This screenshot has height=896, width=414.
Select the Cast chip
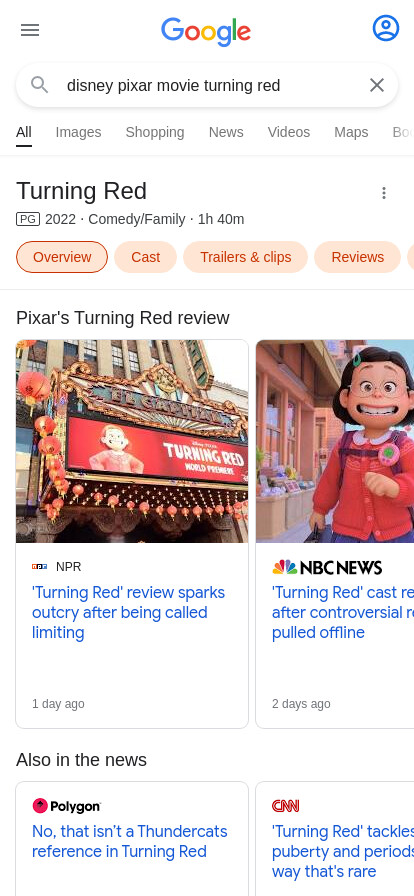pos(146,257)
